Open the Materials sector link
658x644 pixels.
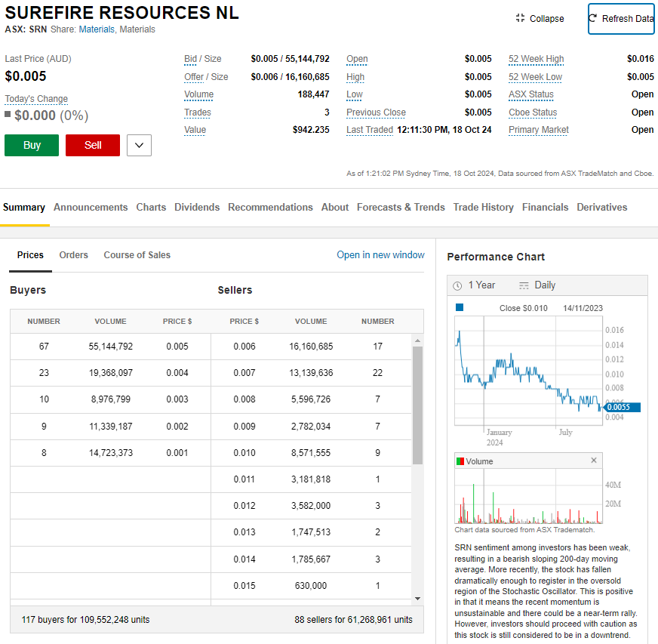(97, 29)
